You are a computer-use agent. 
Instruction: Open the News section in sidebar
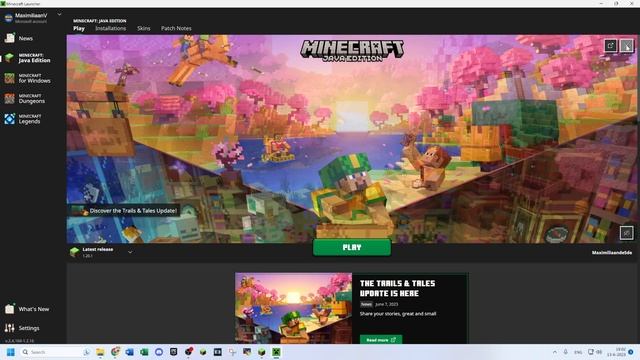tap(25, 38)
